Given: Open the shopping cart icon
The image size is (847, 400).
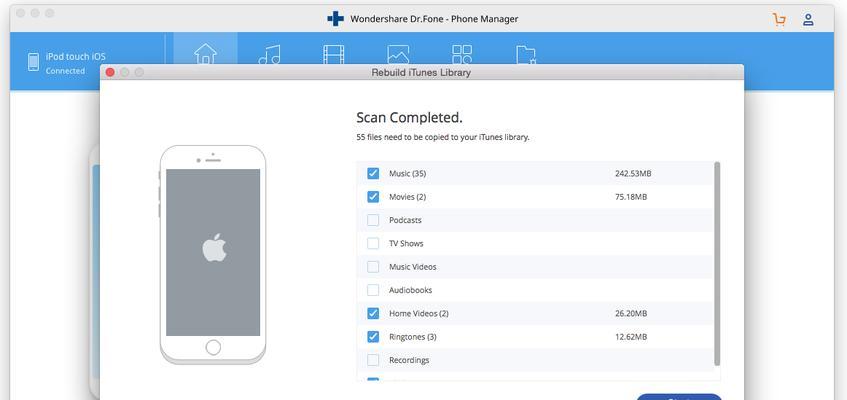Looking at the screenshot, I should click(779, 20).
